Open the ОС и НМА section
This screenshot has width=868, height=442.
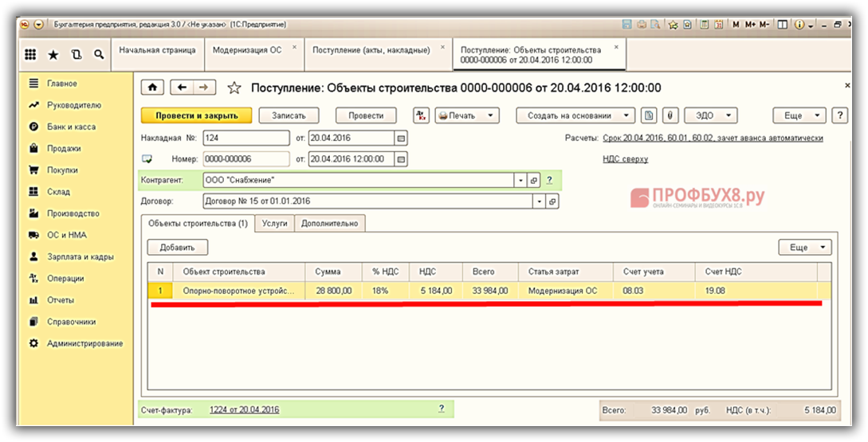pos(66,235)
